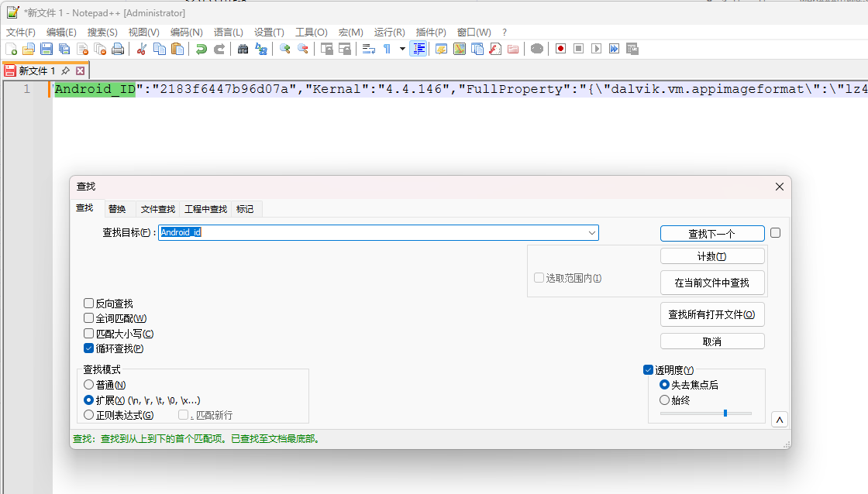
Task: Click the Paste clipboard icon
Action: 177,50
